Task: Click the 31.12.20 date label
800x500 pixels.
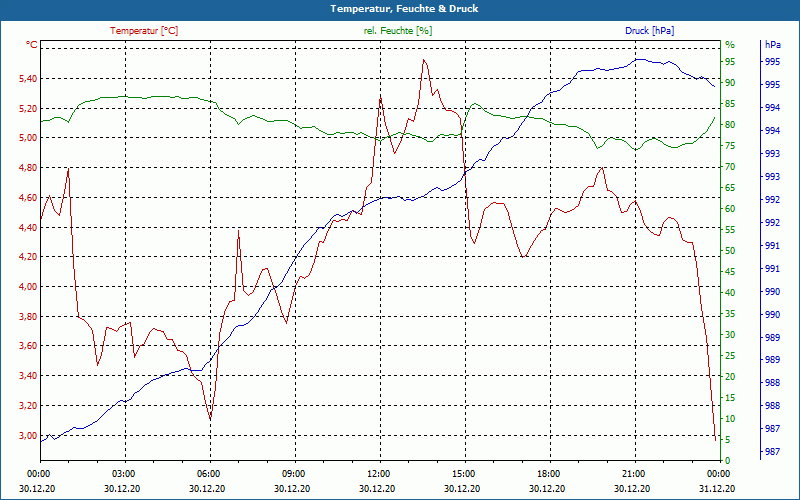Action: coord(717,488)
